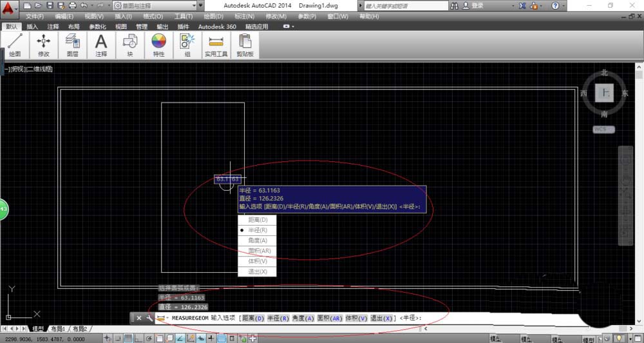Viewport: 644px width, 343px height.
Task: Close the command line with X button
Action: pyautogui.click(x=139, y=318)
